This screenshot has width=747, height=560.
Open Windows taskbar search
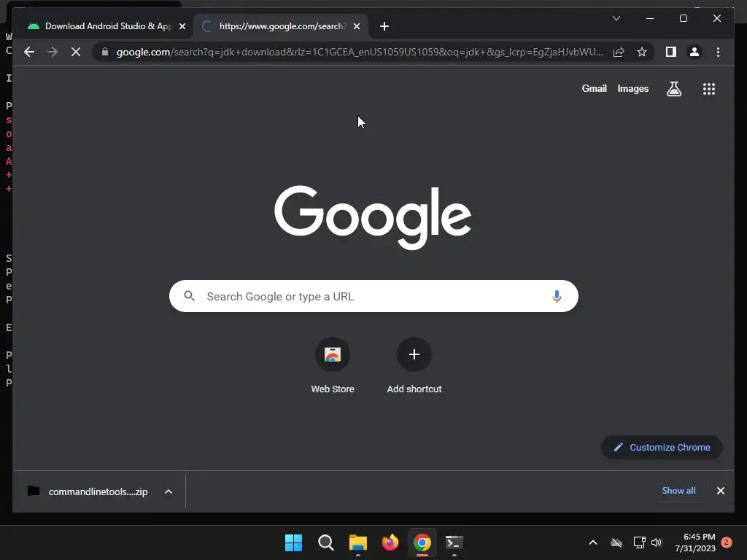(326, 542)
